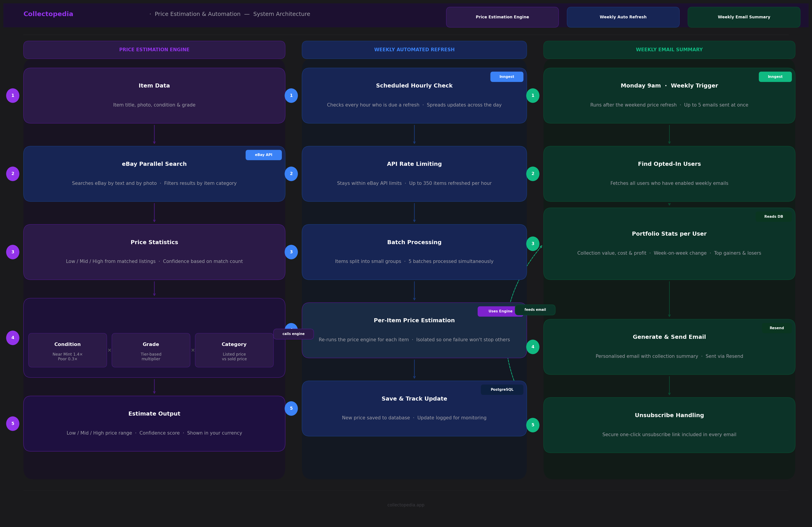Click the Inngest badge on the Weekly Trigger card
Screen dimensions: 812x527
[x=775, y=77]
